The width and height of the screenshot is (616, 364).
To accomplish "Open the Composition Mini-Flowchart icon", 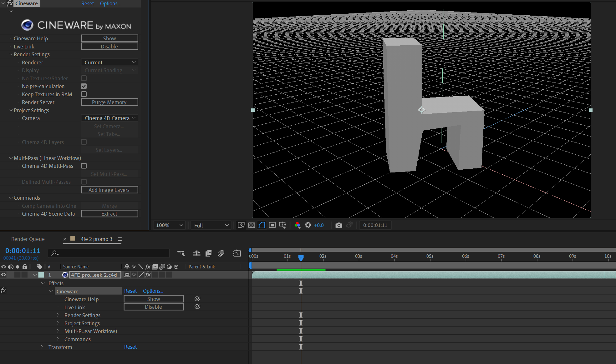I will (181, 253).
